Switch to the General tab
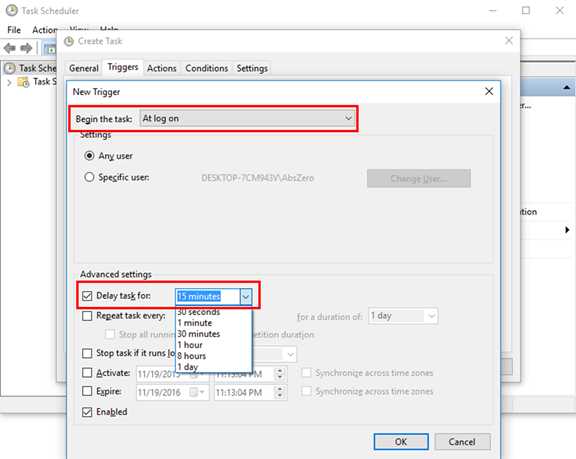 click(84, 68)
